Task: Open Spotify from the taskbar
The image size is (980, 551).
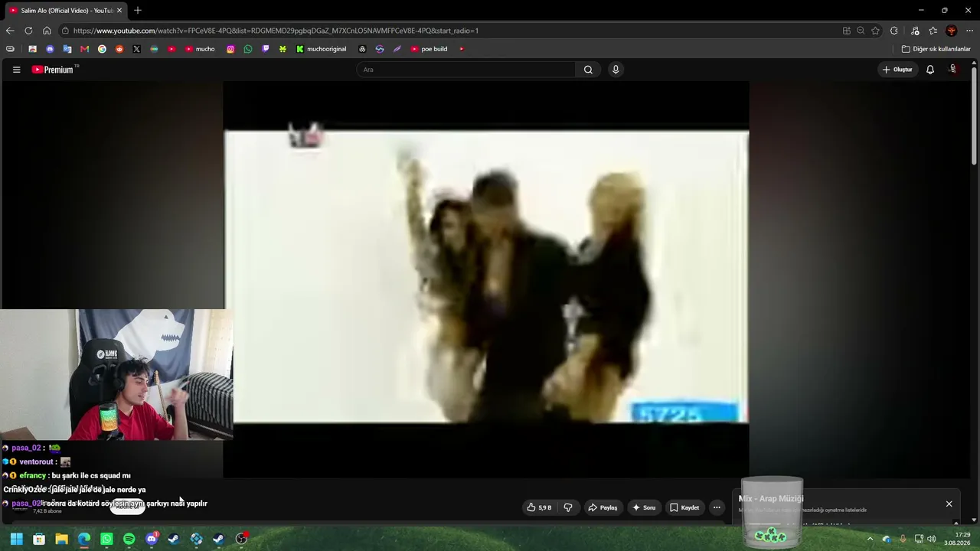Action: [x=129, y=539]
